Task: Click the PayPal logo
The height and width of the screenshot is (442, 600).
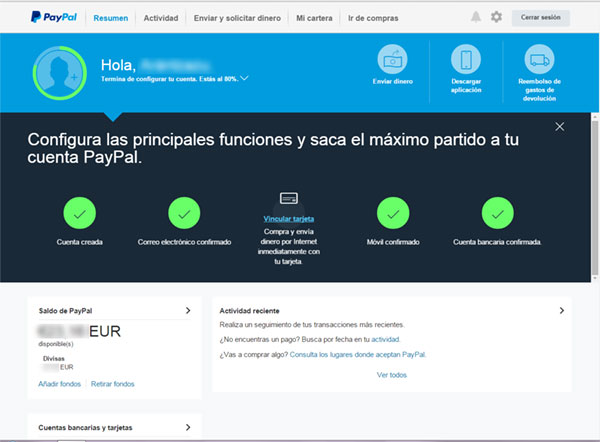Action: 54,17
